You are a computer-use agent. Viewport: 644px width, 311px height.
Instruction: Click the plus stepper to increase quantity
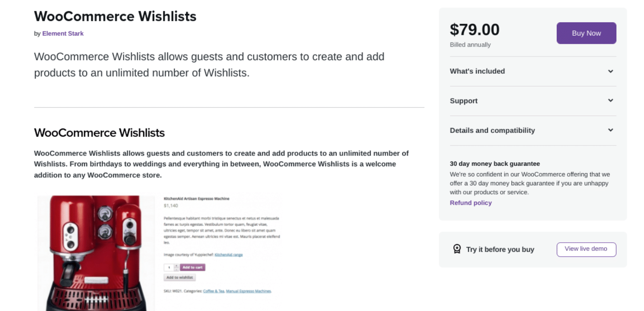tap(176, 265)
